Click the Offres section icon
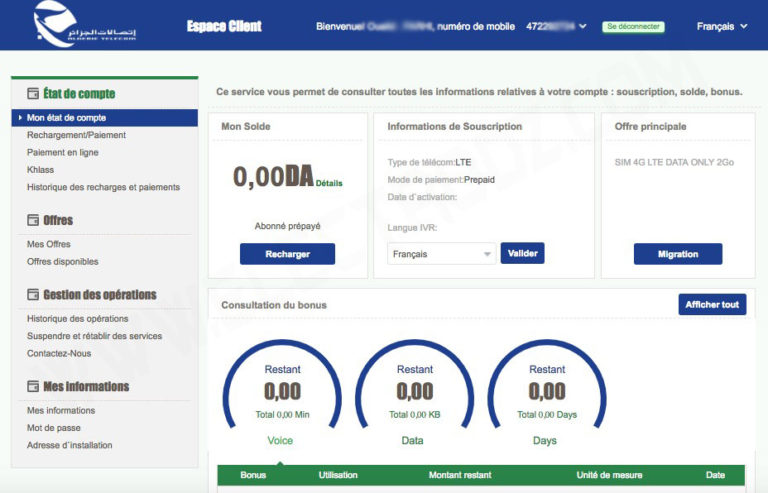The image size is (768, 493). [33, 220]
